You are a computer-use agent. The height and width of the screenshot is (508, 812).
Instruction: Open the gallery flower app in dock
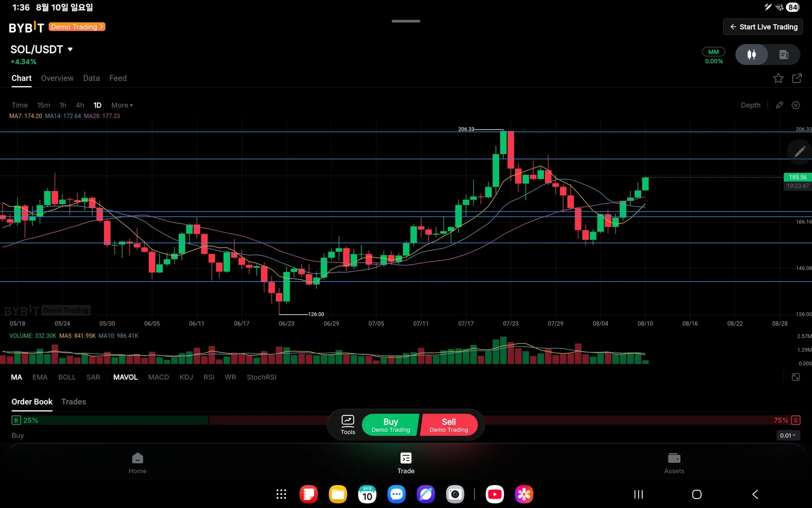click(x=524, y=494)
